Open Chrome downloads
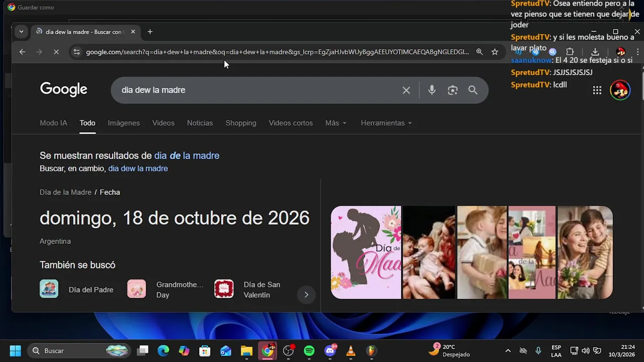 (x=595, y=52)
